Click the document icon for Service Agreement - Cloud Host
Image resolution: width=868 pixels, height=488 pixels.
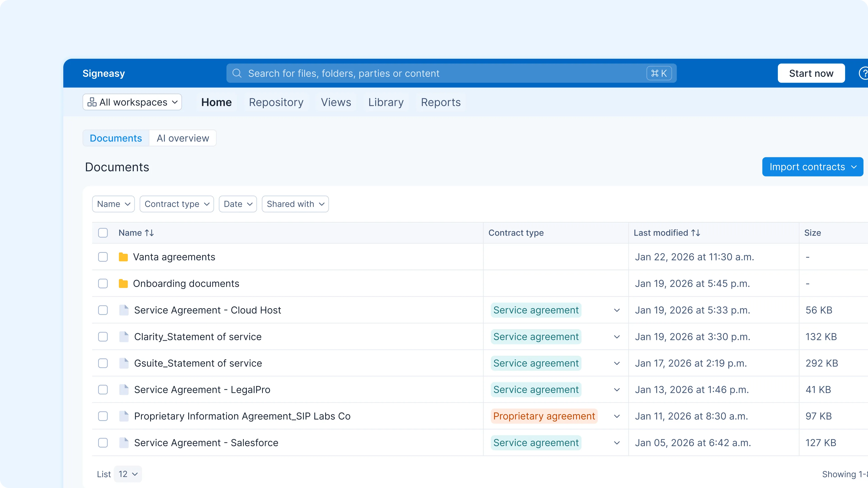point(124,310)
